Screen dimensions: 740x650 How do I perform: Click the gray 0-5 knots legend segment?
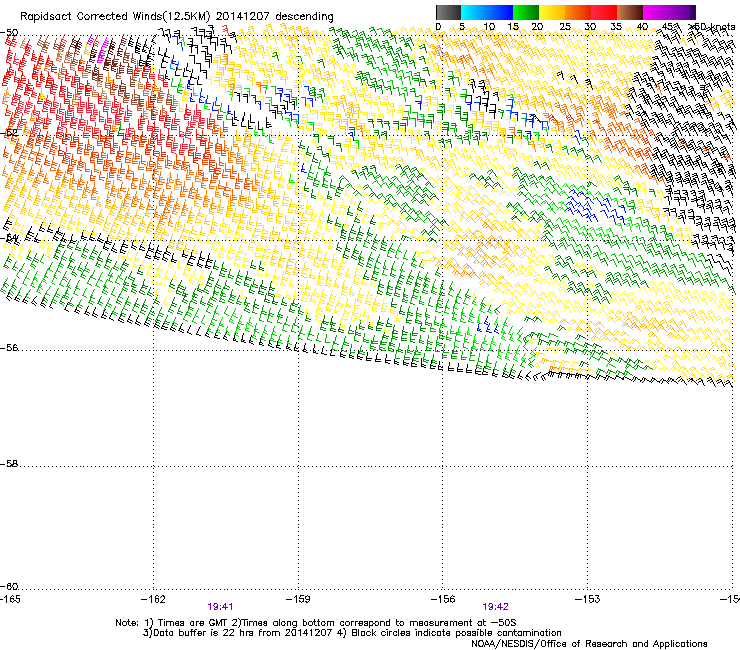click(x=448, y=12)
